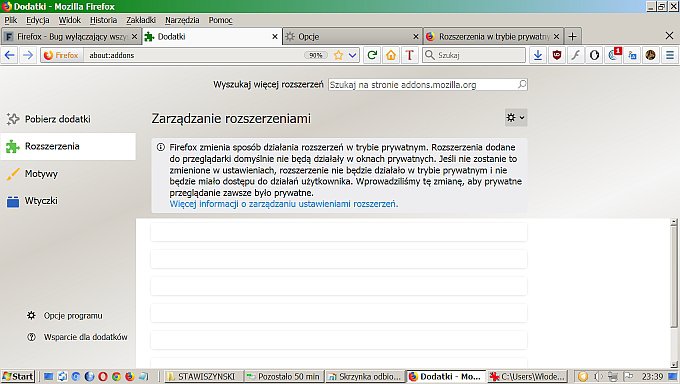Select Pobierz dodatki in the sidebar

pos(68,119)
